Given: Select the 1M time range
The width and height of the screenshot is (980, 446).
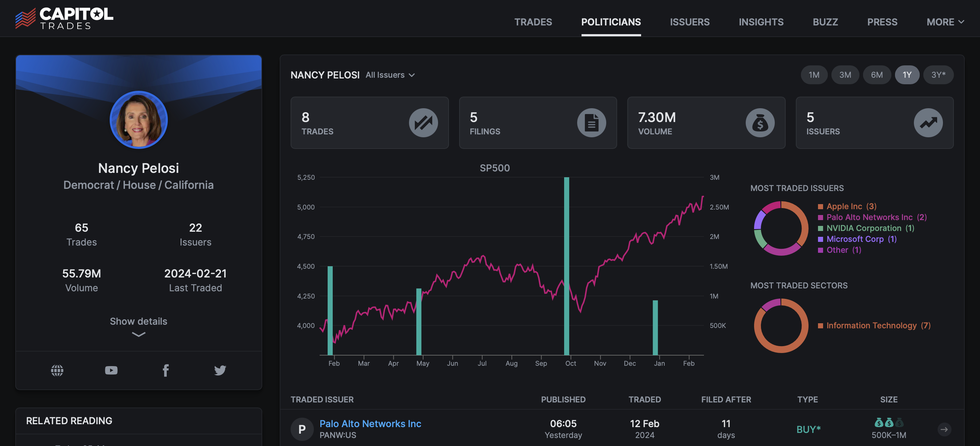Looking at the screenshot, I should (x=814, y=74).
